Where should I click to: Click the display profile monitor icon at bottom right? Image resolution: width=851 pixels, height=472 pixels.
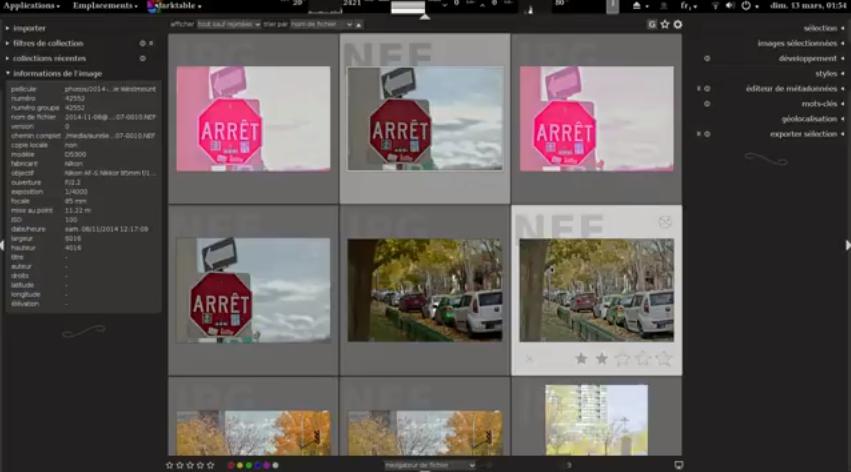pos(678,465)
